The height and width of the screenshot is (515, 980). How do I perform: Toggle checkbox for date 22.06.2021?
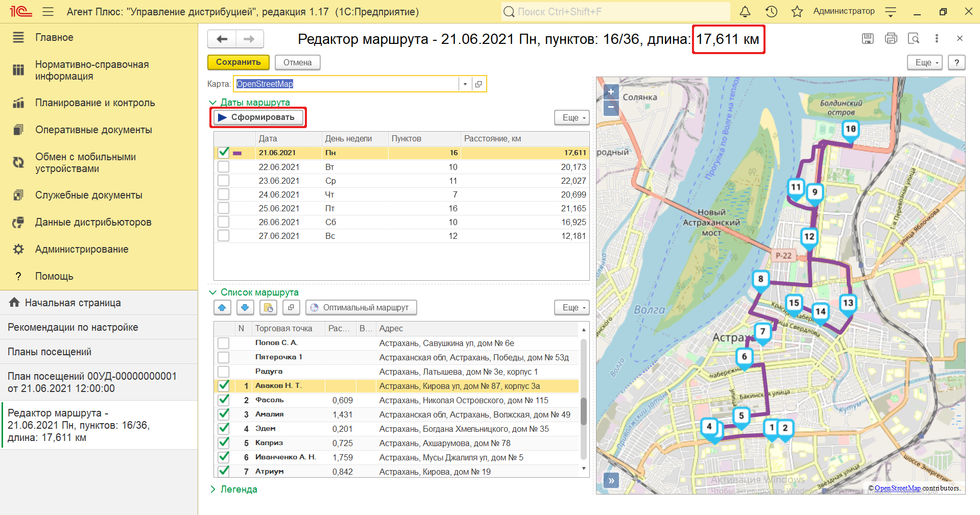point(223,167)
